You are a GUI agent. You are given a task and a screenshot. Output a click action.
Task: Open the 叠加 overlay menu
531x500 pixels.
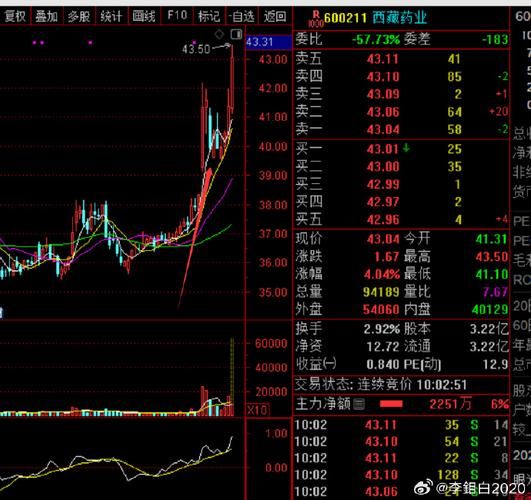(x=47, y=16)
